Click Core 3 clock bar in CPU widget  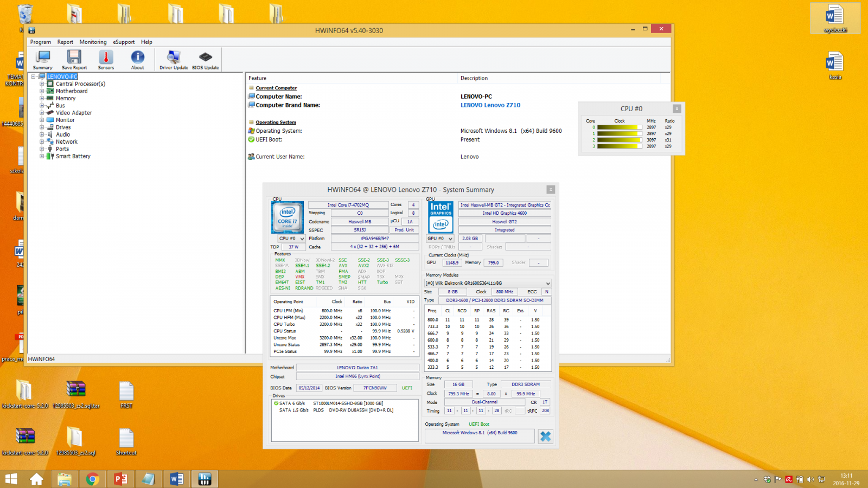click(x=620, y=146)
